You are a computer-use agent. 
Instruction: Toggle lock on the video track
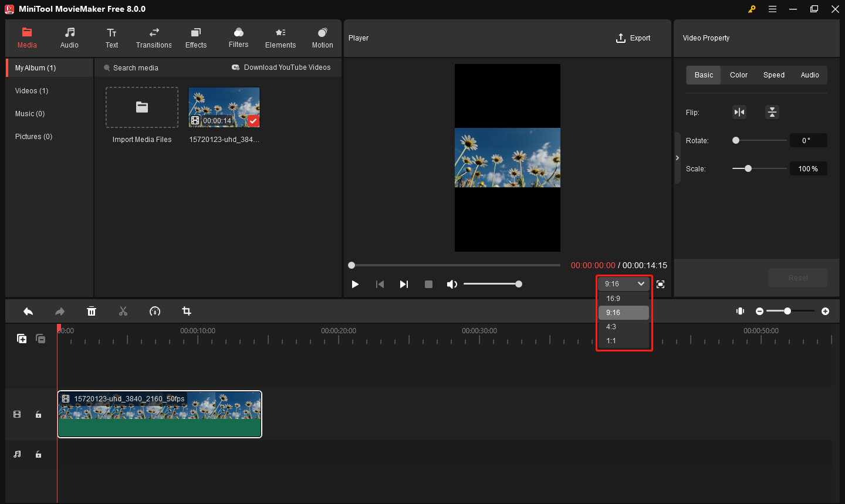(x=38, y=414)
